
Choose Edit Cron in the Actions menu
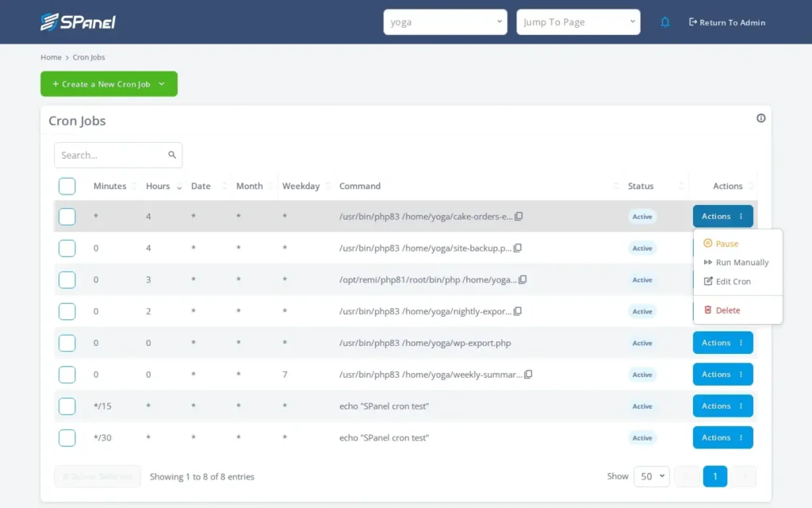click(x=727, y=282)
